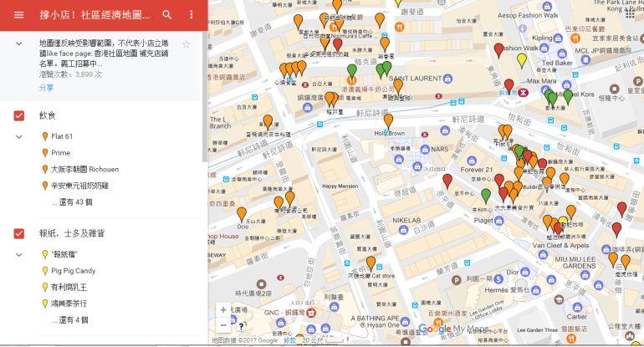
Task: Click the Holly Brown orange map pin
Action: pyautogui.click(x=388, y=120)
